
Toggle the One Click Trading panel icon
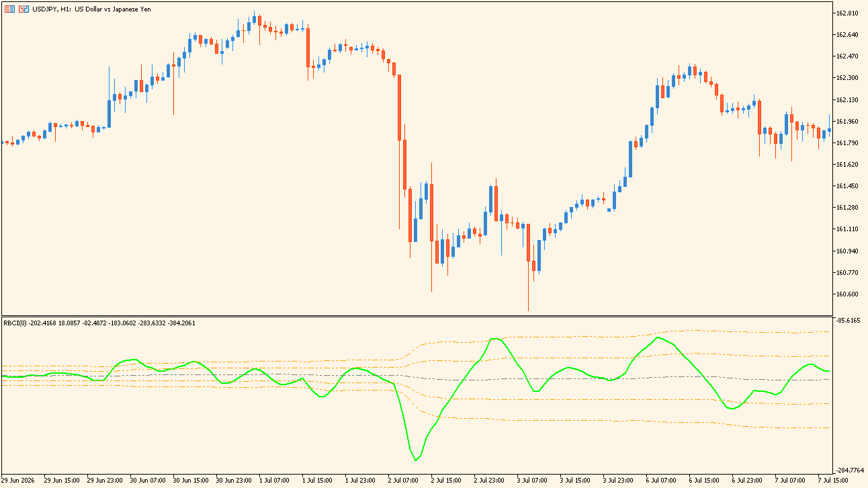pos(24,9)
